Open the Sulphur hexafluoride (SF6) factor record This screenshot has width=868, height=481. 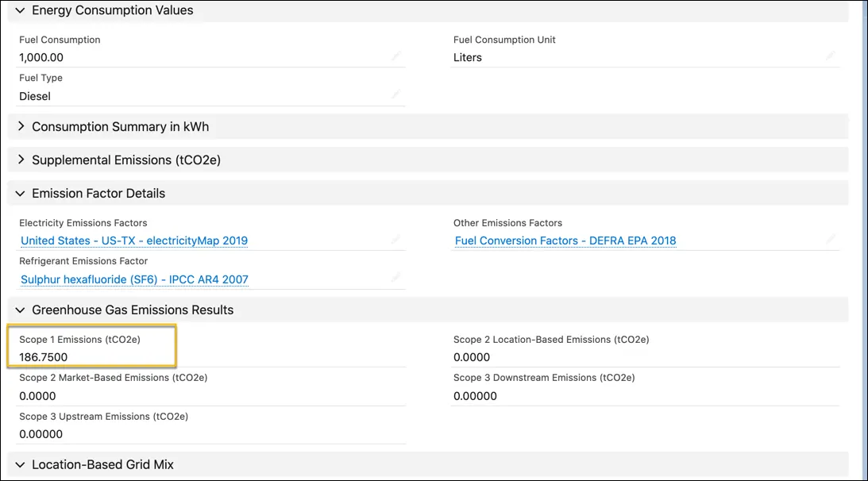pos(133,279)
